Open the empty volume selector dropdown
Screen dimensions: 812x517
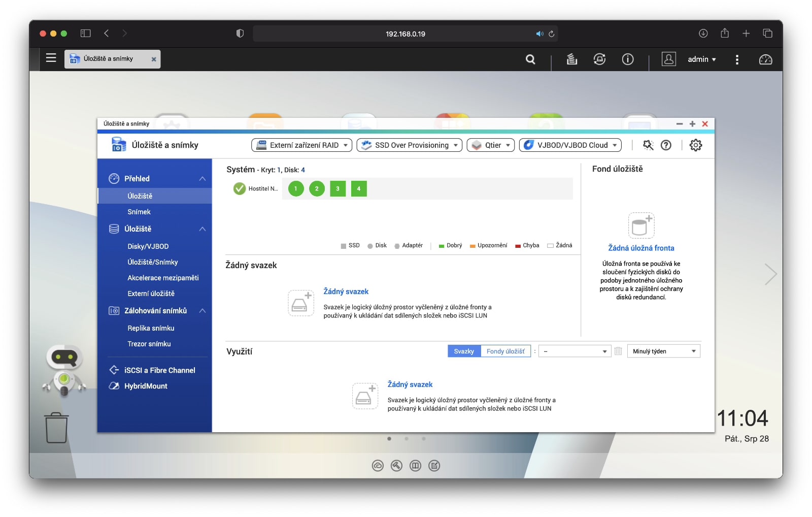click(574, 351)
